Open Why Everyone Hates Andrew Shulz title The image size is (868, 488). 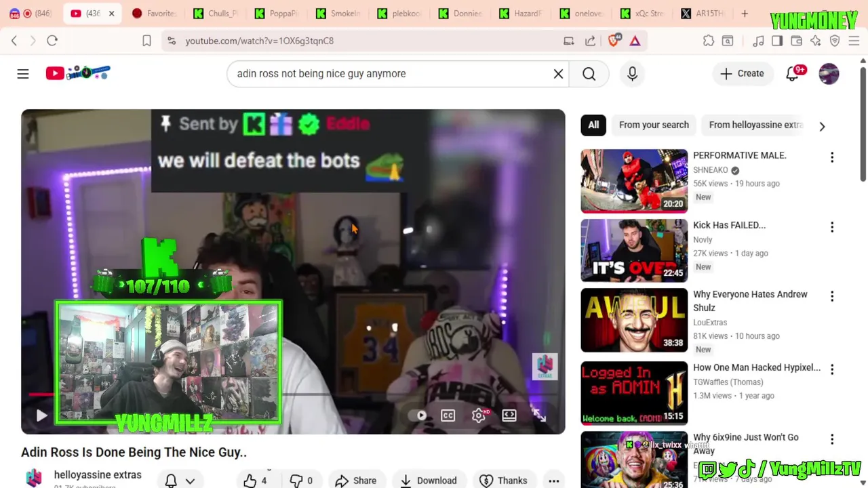(x=750, y=301)
